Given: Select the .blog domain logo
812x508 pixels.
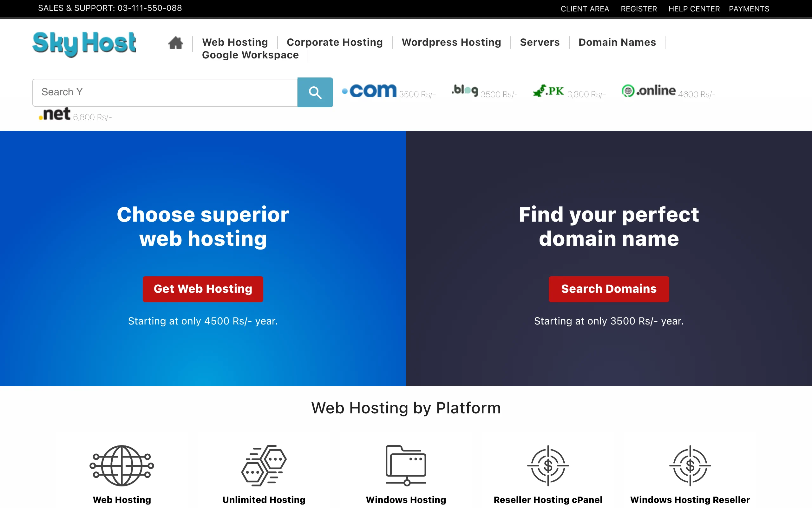Looking at the screenshot, I should point(465,90).
